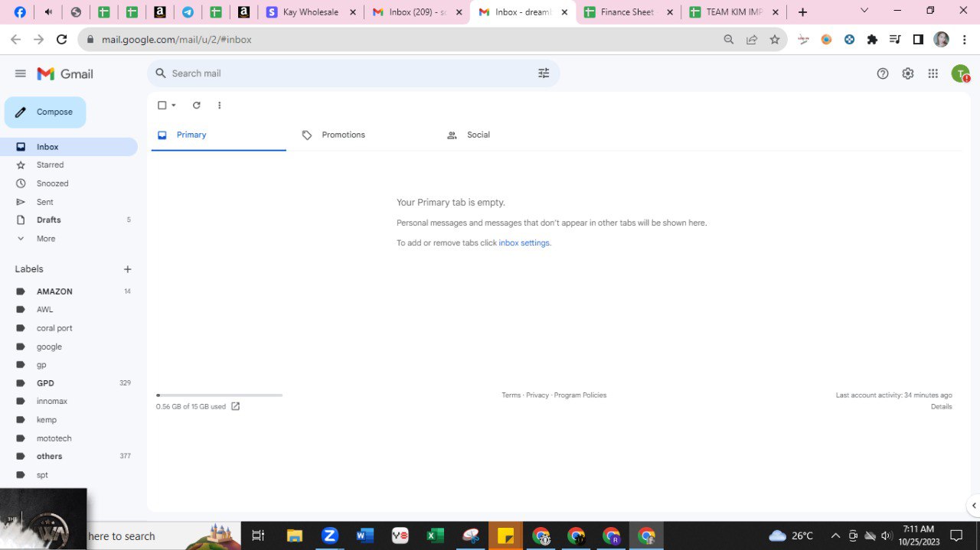Show hidden system tray icons

[x=835, y=535]
